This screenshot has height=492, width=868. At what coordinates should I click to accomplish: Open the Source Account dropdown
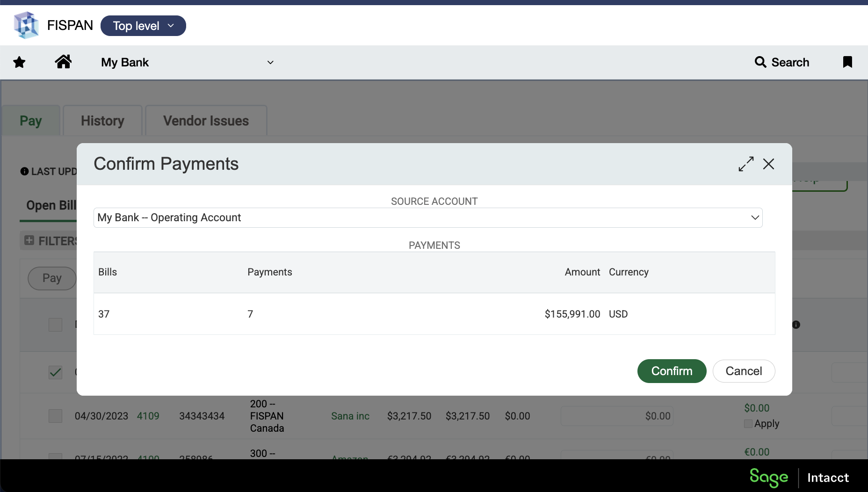click(427, 218)
